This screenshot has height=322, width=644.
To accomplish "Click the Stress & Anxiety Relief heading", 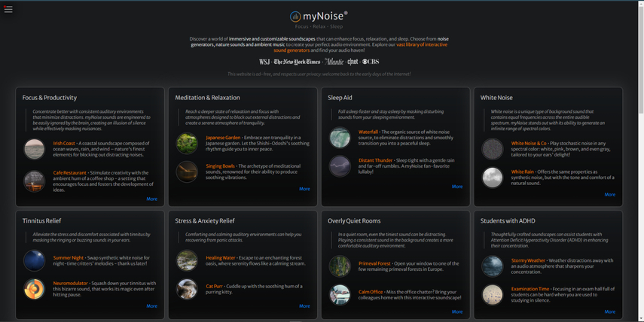I will (x=205, y=220).
